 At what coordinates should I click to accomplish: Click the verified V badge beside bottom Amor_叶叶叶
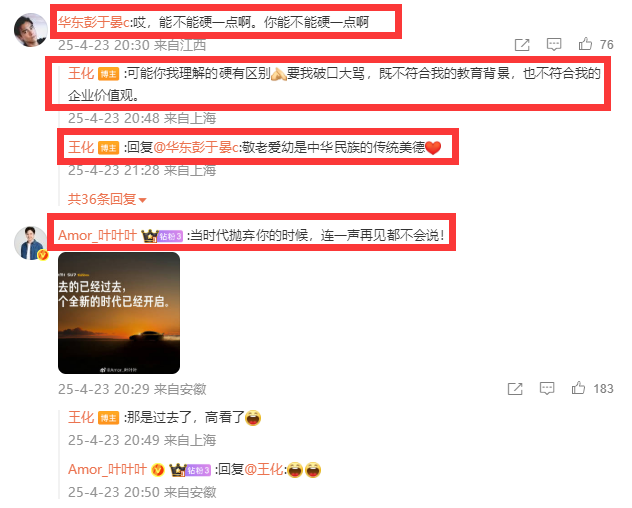pos(158,470)
